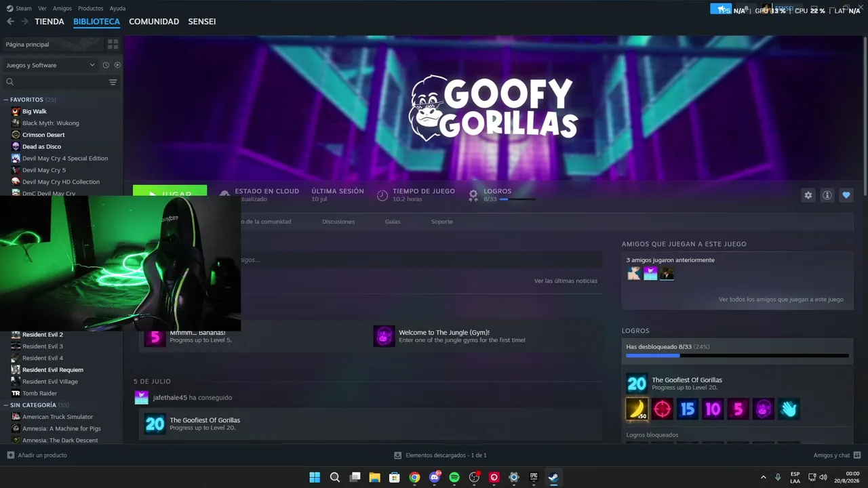Open Google Chrome from the taskbar
The width and height of the screenshot is (868, 488).
click(x=414, y=477)
